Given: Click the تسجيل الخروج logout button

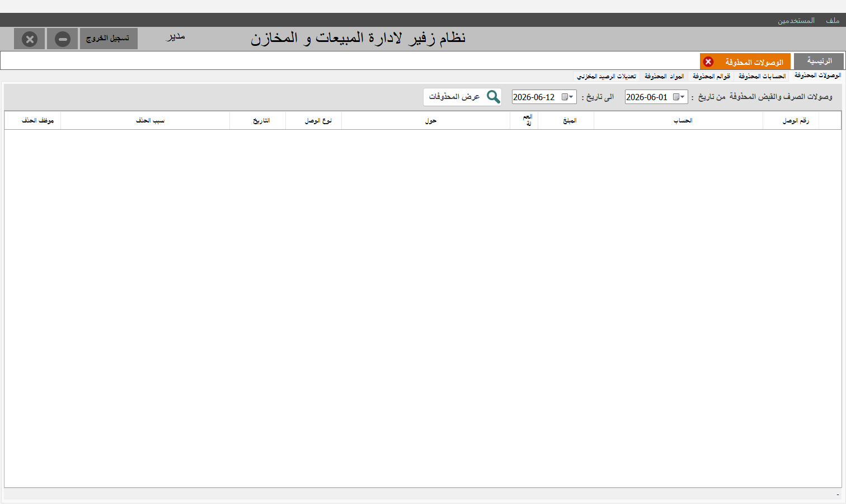Looking at the screenshot, I should (x=109, y=39).
